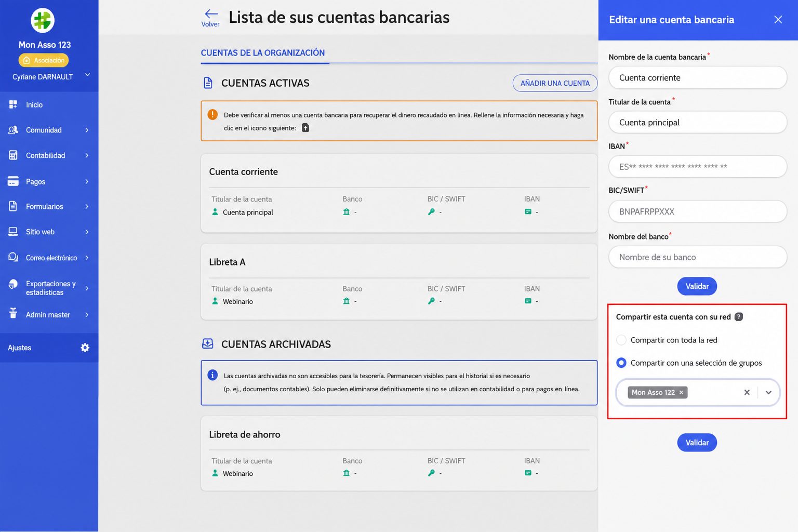This screenshot has height=532, width=798.
Task: Click the BIC/SWIFT input field
Action: coord(697,211)
